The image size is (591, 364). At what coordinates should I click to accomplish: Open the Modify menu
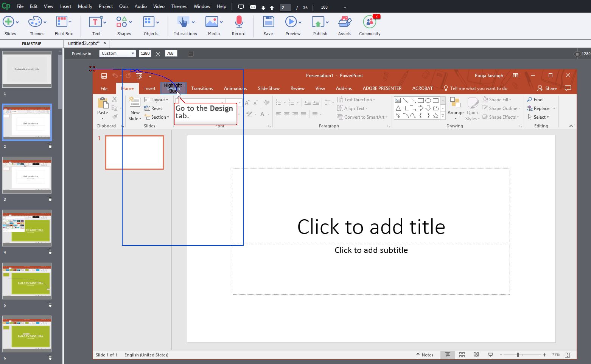click(x=85, y=6)
